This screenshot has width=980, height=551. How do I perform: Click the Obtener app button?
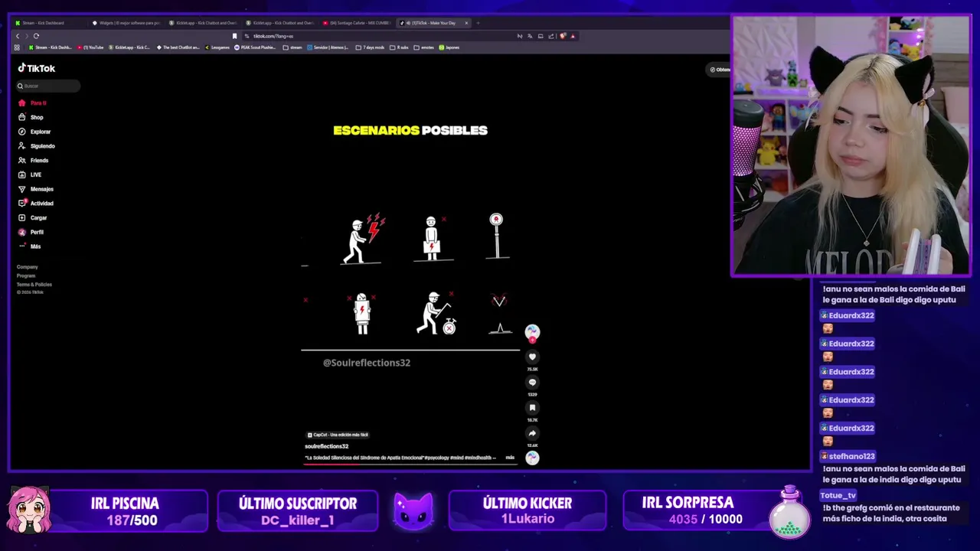[x=720, y=70]
